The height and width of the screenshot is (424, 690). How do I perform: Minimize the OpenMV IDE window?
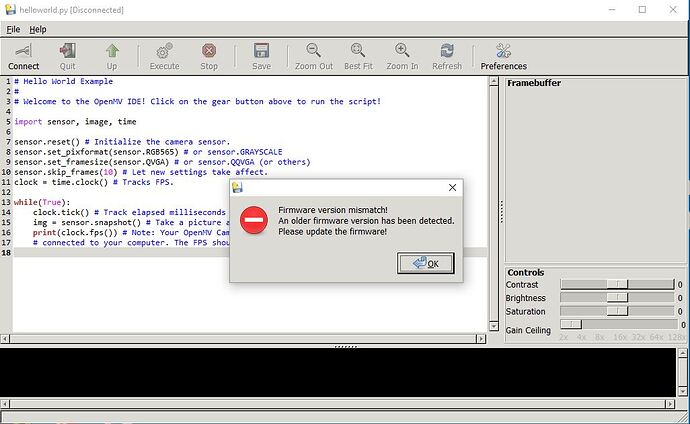click(612, 9)
